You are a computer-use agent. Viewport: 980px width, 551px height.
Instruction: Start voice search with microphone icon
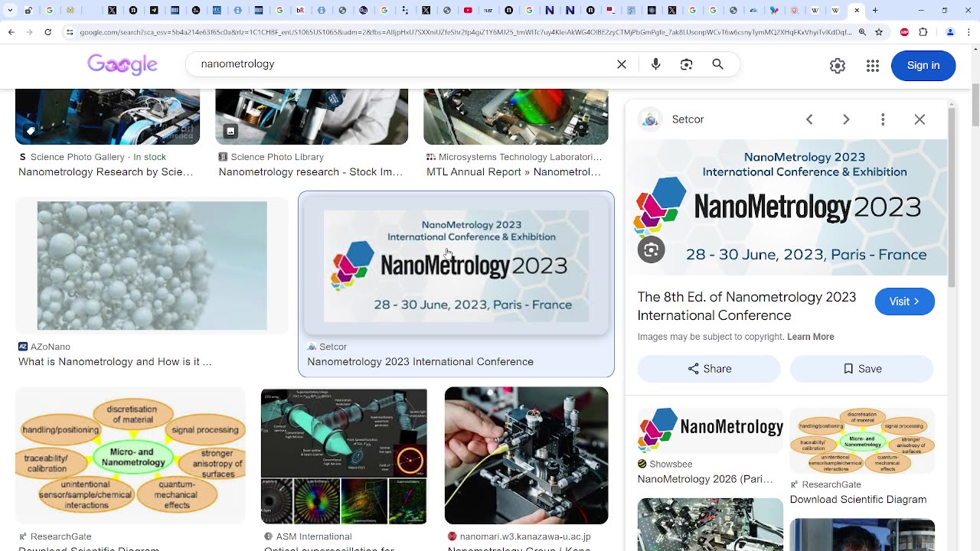[655, 64]
